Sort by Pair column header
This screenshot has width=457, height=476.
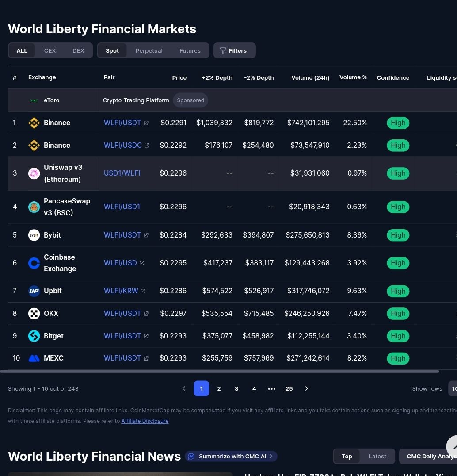point(109,77)
